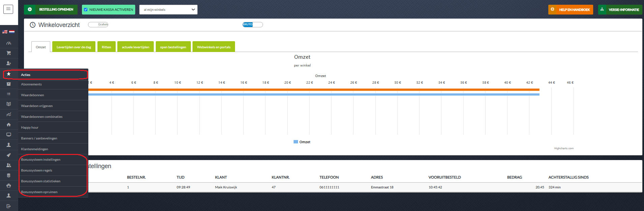This screenshot has height=211, width=644.
Task: Open the Webwinkels en portals tab
Action: tap(214, 47)
